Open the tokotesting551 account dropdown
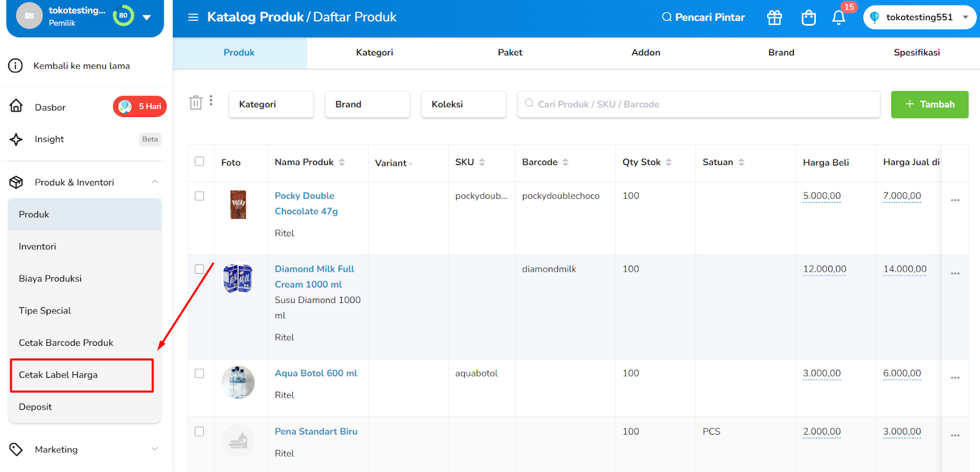This screenshot has height=472, width=980. (919, 17)
